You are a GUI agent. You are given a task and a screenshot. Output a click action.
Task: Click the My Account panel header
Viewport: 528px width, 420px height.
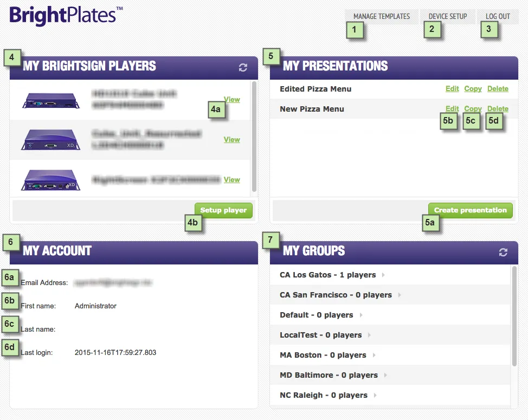click(x=134, y=252)
